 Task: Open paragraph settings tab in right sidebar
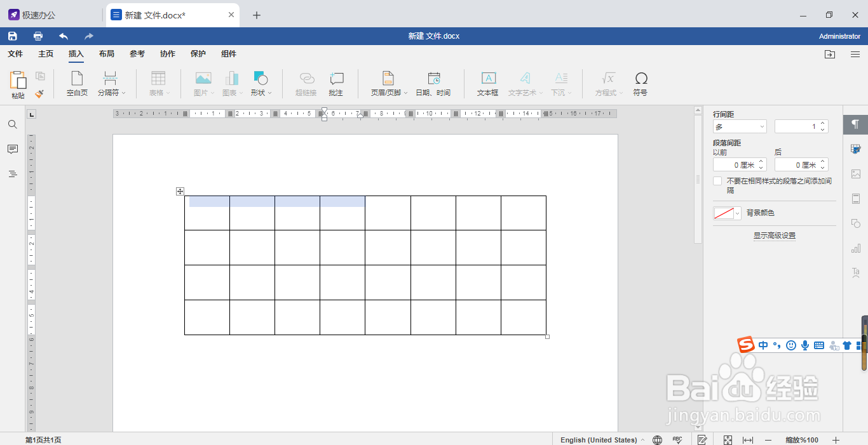click(855, 124)
